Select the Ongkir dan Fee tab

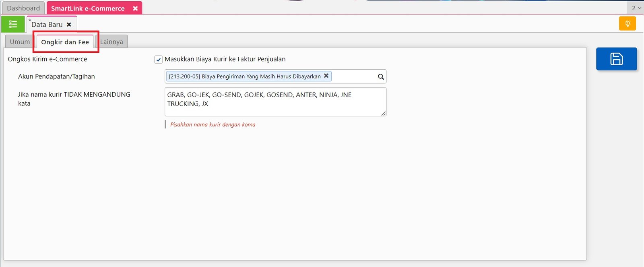tap(65, 42)
